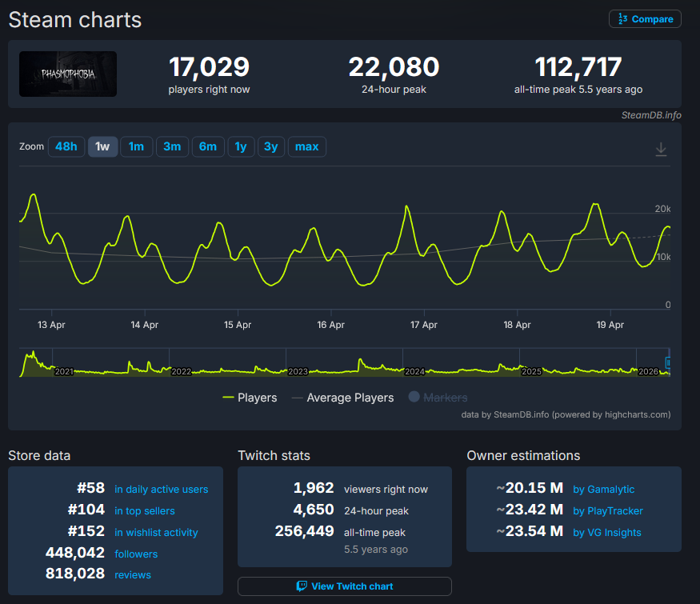700x604 pixels.
Task: Set chart zoom to 3y
Action: (271, 146)
